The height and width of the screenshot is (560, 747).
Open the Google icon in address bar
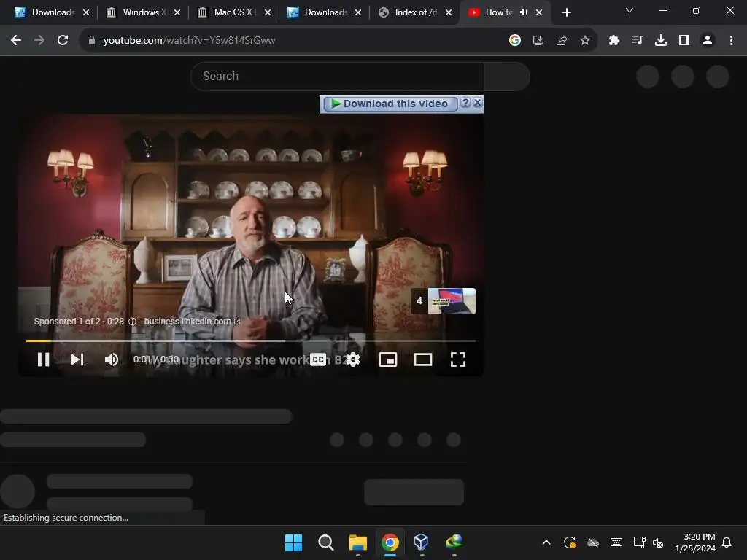(514, 41)
